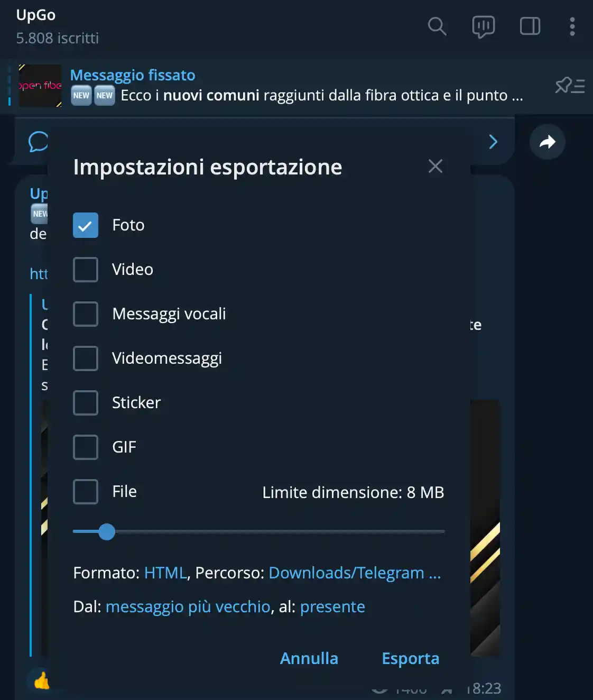Enable the Video checkbox

[86, 270]
